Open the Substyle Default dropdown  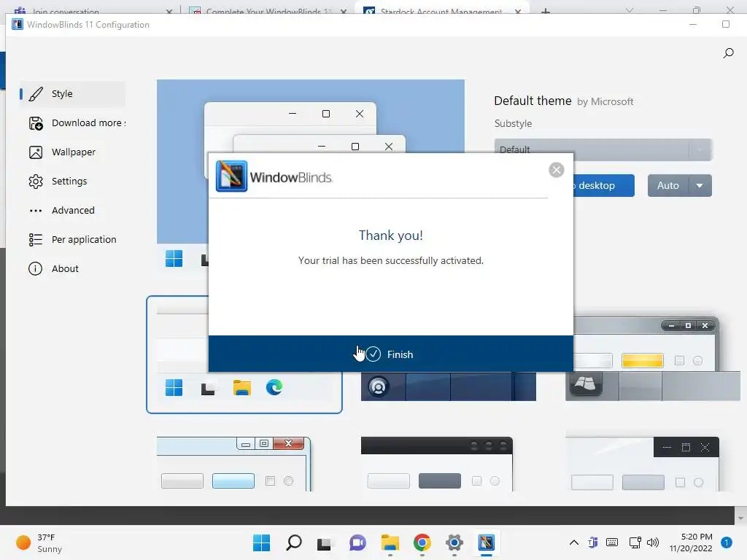click(603, 150)
